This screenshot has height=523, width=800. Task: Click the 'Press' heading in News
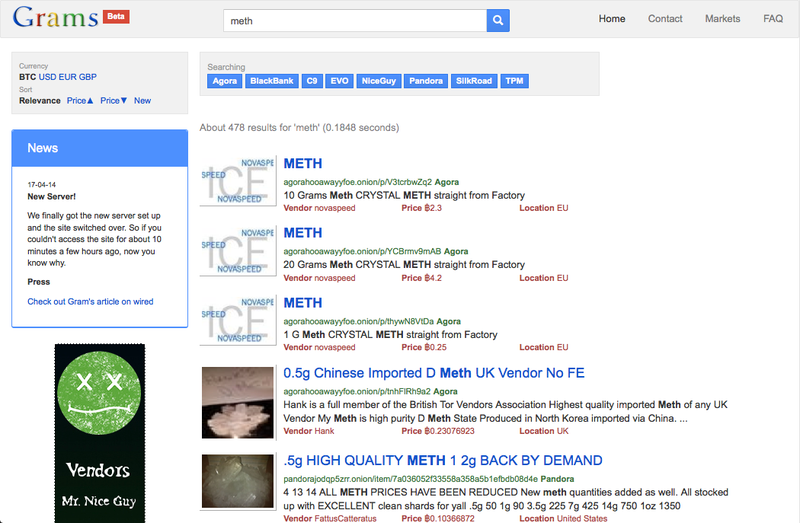(39, 282)
